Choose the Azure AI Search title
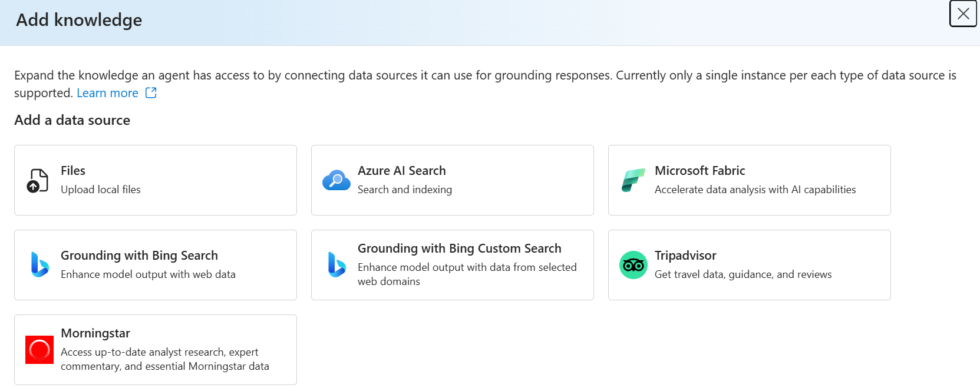This screenshot has width=980, height=391. 401,171
